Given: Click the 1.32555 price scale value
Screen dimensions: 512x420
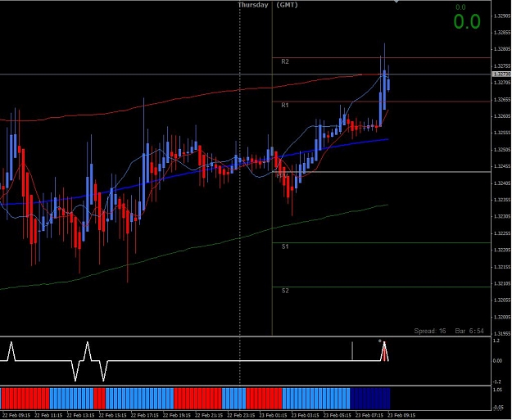Looking at the screenshot, I should (502, 133).
